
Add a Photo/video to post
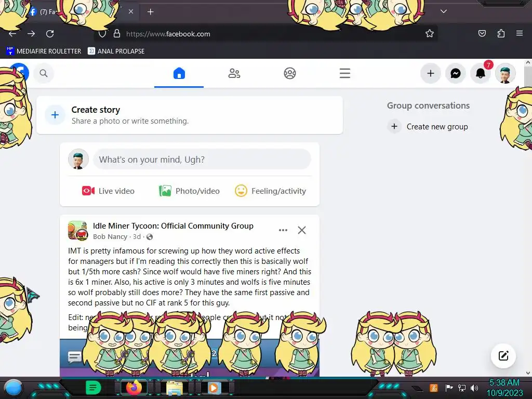189,191
